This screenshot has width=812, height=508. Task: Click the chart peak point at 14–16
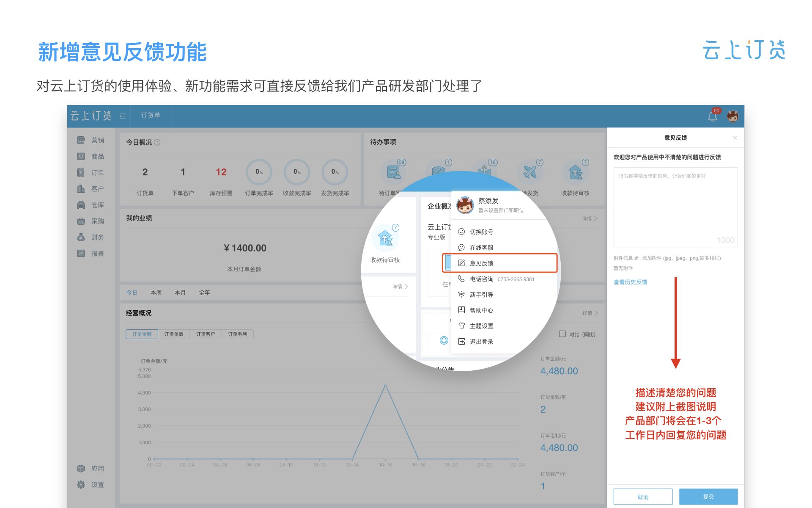385,384
